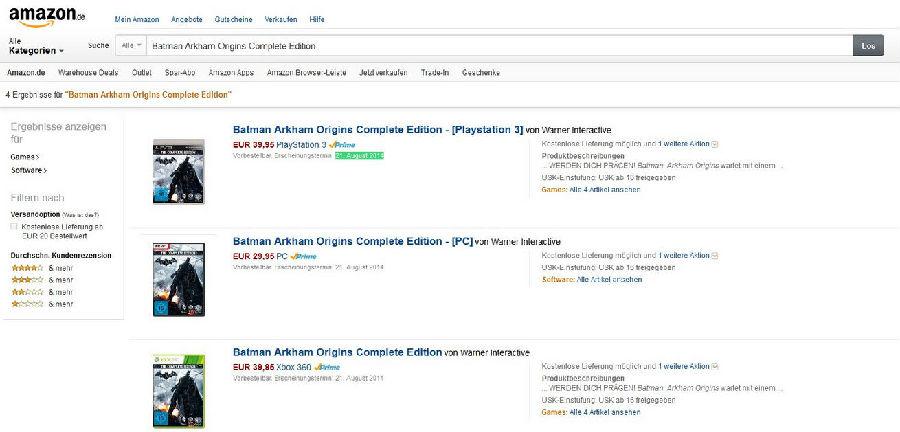Click the Xbox 360 platform link
900x432 pixels.
(294, 367)
